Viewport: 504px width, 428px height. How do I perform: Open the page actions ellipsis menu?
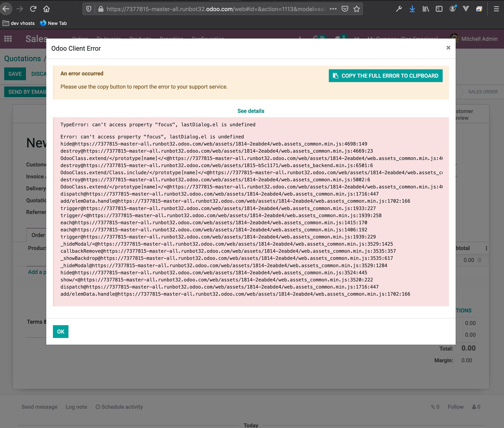click(x=333, y=9)
